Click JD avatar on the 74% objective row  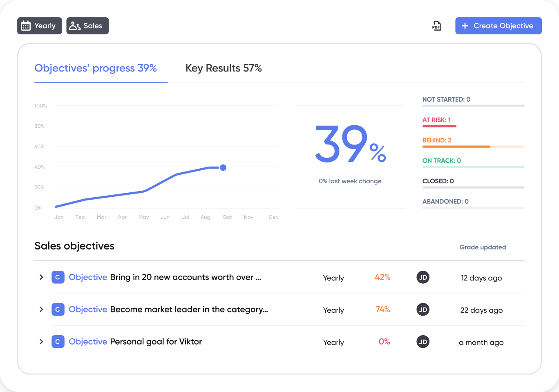tap(423, 310)
